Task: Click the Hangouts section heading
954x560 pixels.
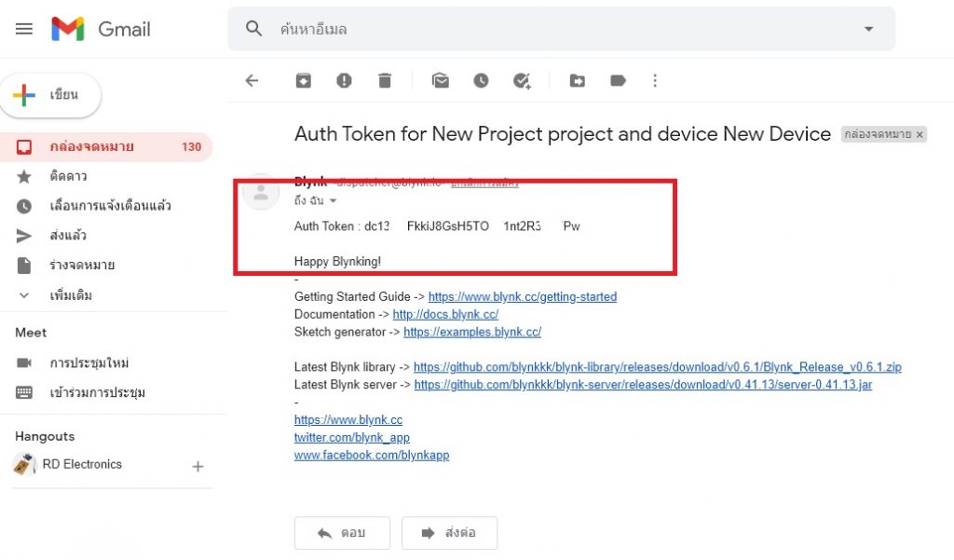Action: point(45,436)
